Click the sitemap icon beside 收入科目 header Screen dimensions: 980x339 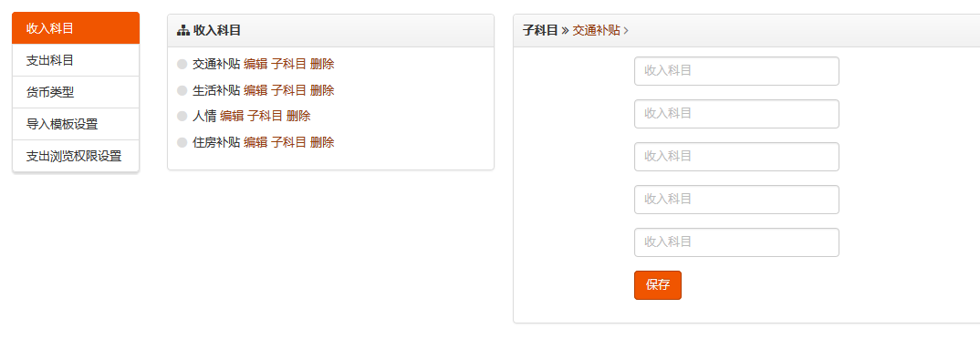(x=183, y=30)
